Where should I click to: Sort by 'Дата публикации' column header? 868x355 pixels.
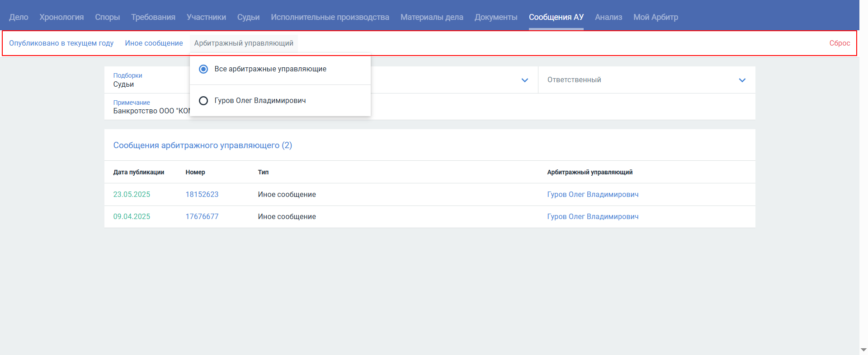[138, 173]
